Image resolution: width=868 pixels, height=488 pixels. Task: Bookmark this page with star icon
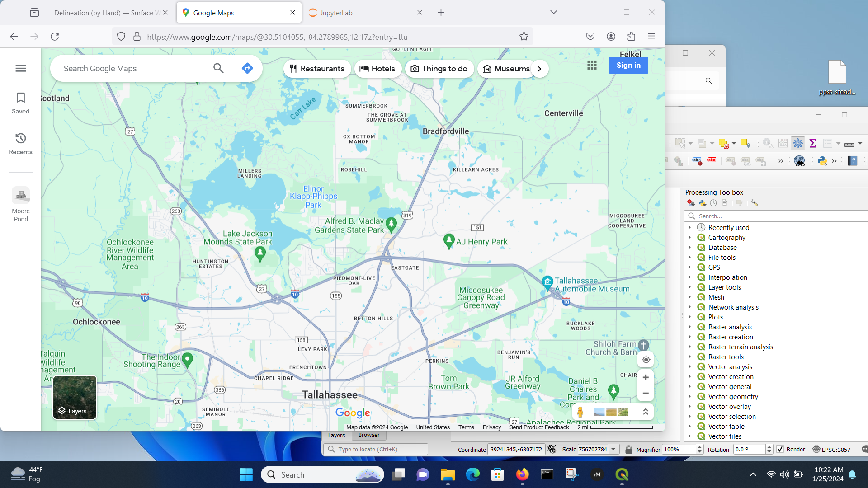click(524, 37)
